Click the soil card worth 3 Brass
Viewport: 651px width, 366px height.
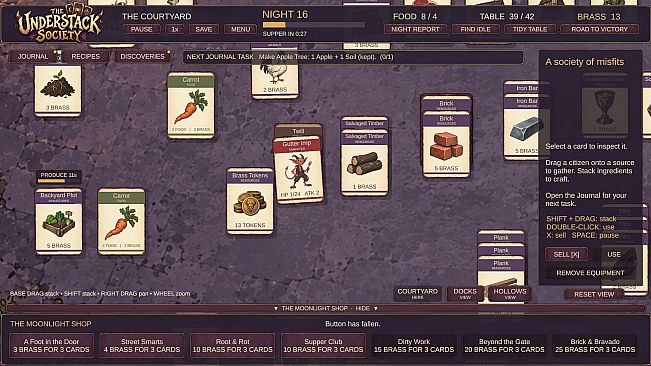click(58, 90)
